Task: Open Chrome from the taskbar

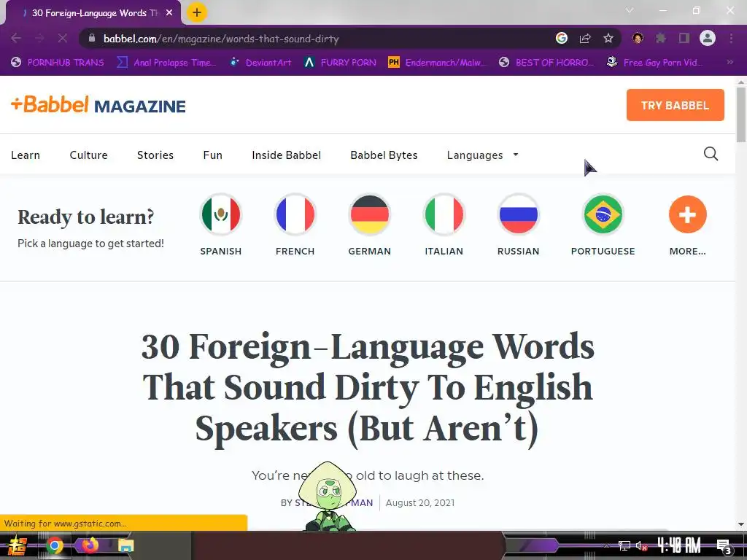Action: click(x=54, y=545)
